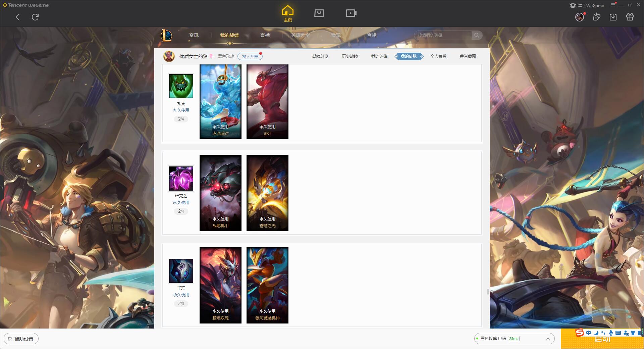Open the 发现 tab
The image size is (644, 349).
point(336,35)
